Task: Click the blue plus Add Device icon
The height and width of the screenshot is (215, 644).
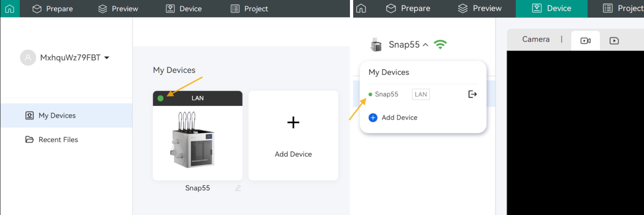Action: coord(373,118)
